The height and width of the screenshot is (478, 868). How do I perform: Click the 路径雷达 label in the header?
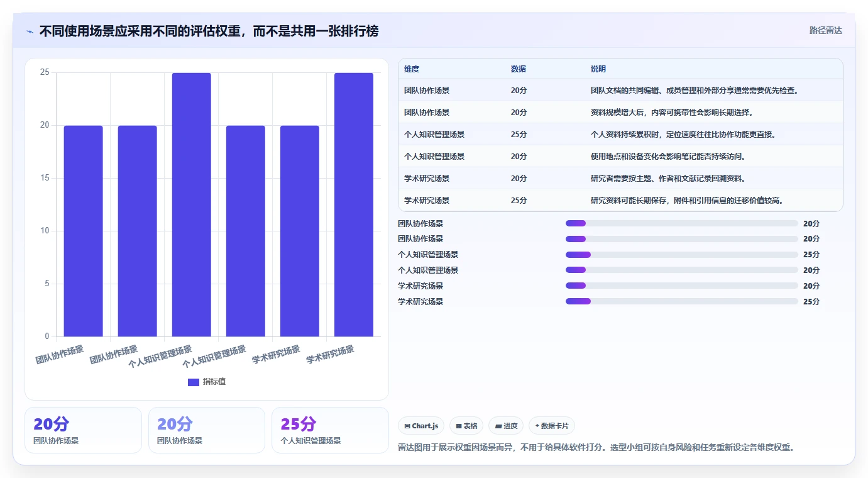click(825, 30)
